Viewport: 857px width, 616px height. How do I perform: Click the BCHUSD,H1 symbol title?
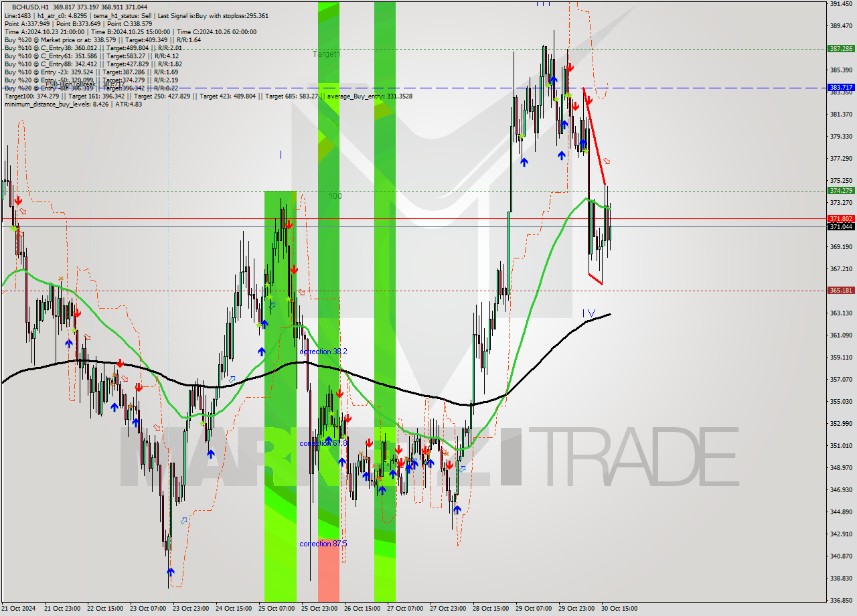click(31, 7)
